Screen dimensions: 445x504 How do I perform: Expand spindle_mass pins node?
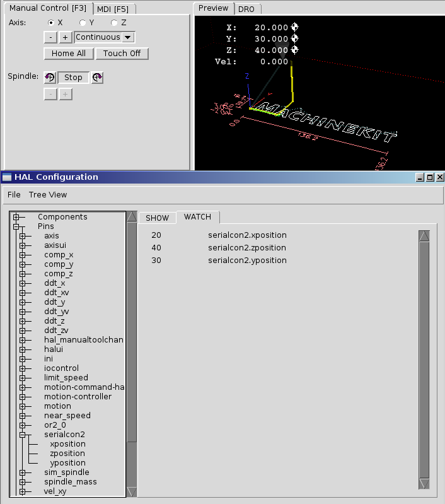22,482
